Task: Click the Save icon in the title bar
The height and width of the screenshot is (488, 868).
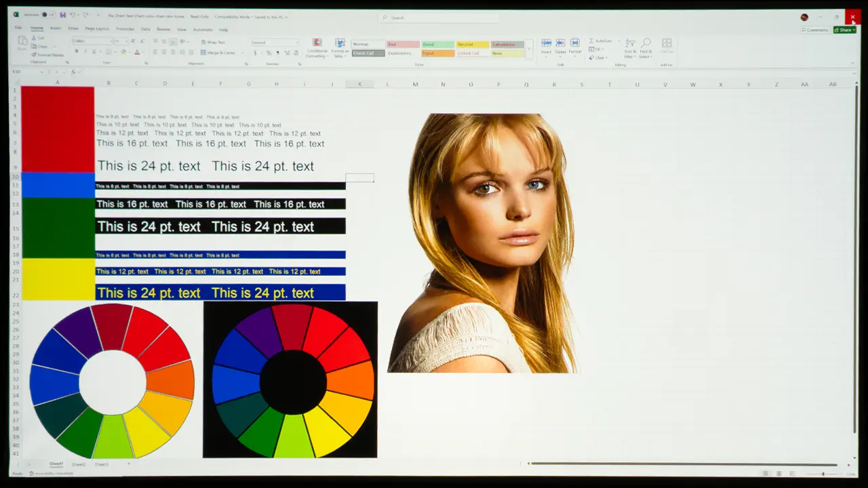Action: pos(62,15)
